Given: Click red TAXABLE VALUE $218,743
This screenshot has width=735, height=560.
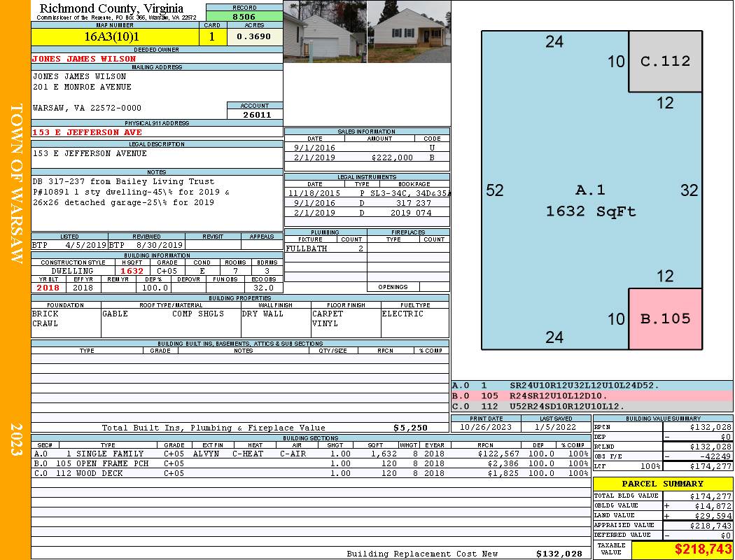Looking at the screenshot, I should pos(703,549).
